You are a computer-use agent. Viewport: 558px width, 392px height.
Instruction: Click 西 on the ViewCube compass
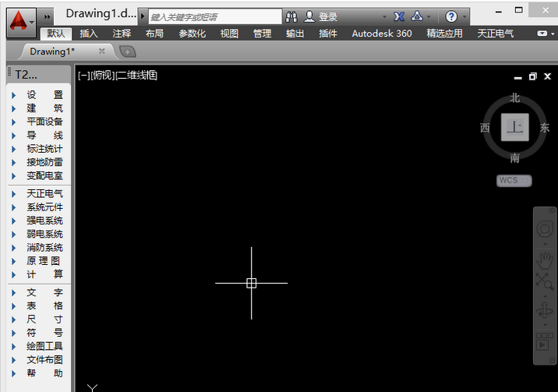click(x=485, y=128)
